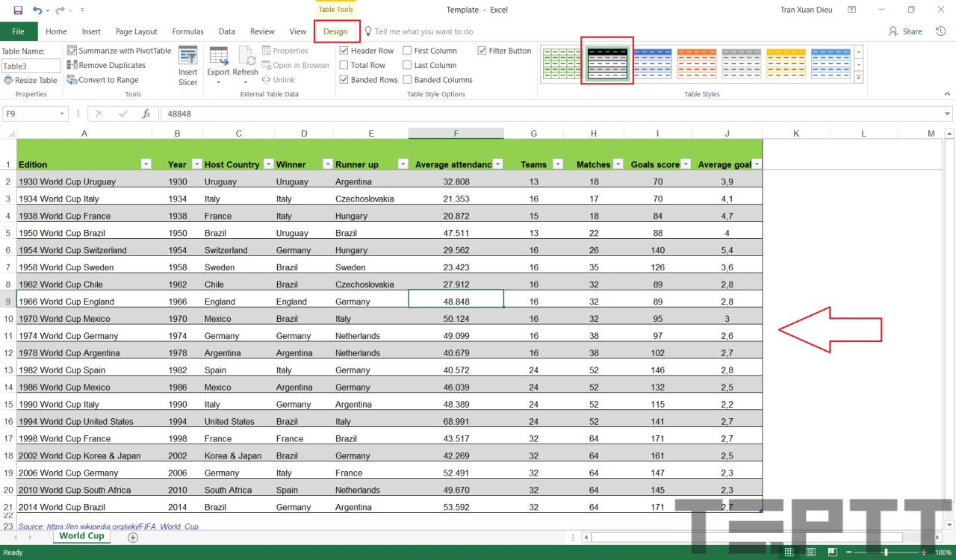The height and width of the screenshot is (560, 956).
Task: Click the Tran Xuan Dieu account name
Action: coord(807,10)
